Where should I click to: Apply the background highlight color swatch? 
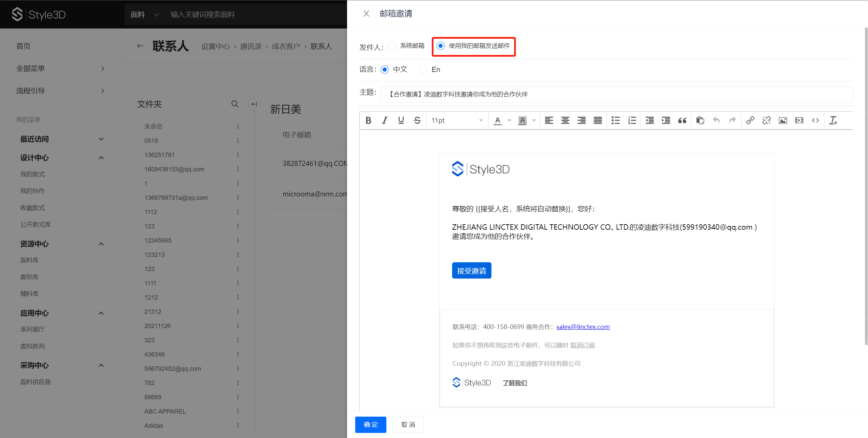coord(522,120)
